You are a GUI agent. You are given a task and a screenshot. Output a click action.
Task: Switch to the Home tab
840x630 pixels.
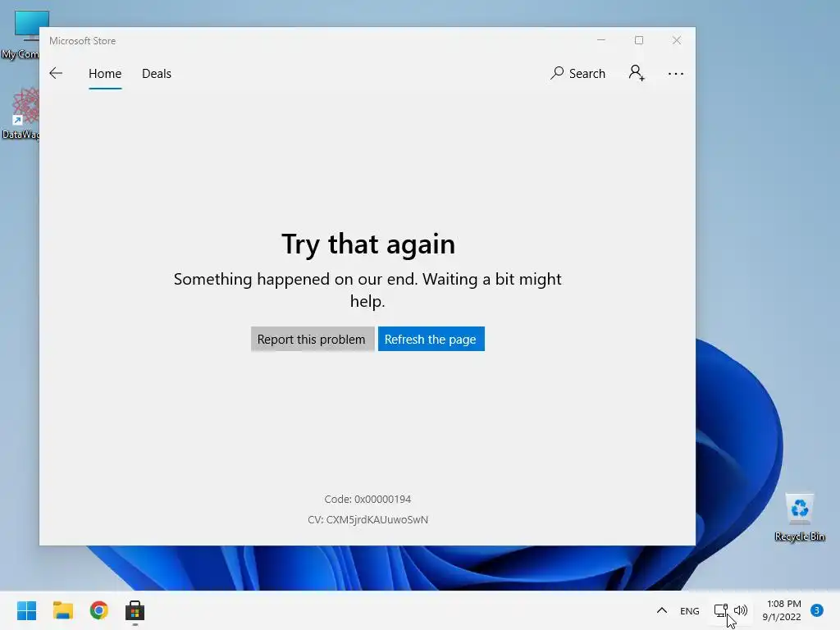coord(105,73)
